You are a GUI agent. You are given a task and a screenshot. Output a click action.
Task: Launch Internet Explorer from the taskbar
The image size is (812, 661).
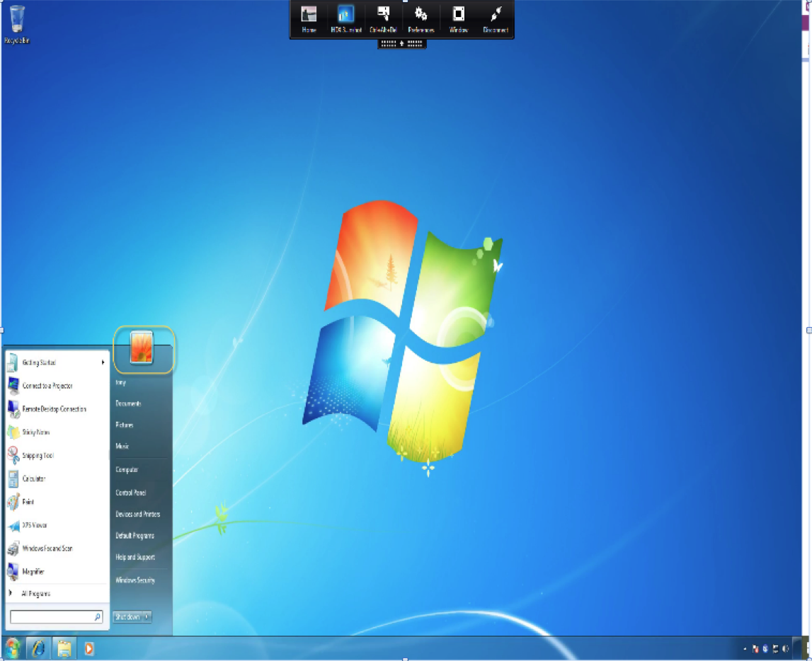pyautogui.click(x=38, y=648)
